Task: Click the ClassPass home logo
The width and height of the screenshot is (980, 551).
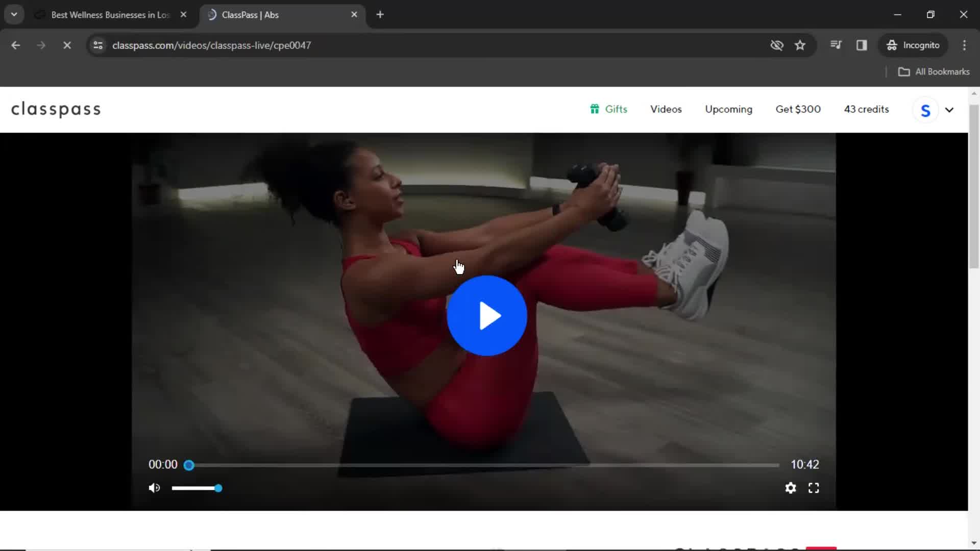Action: 55,108
